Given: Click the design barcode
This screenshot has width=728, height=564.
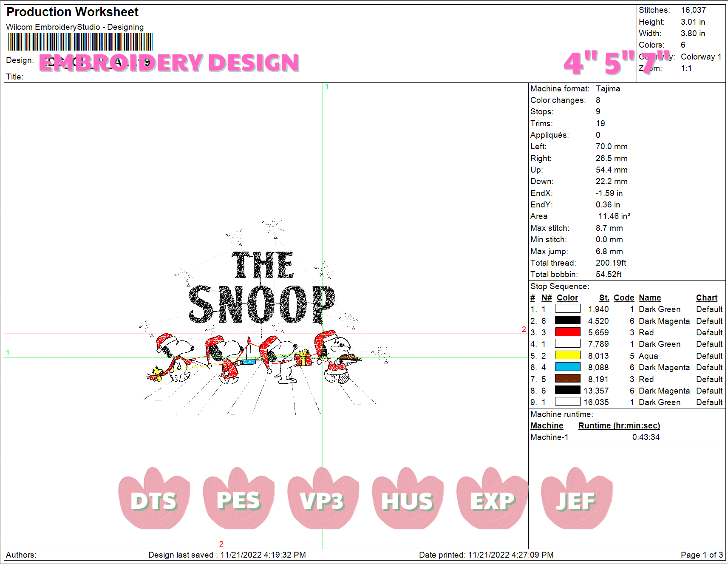Looking at the screenshot, I should coord(80,43).
